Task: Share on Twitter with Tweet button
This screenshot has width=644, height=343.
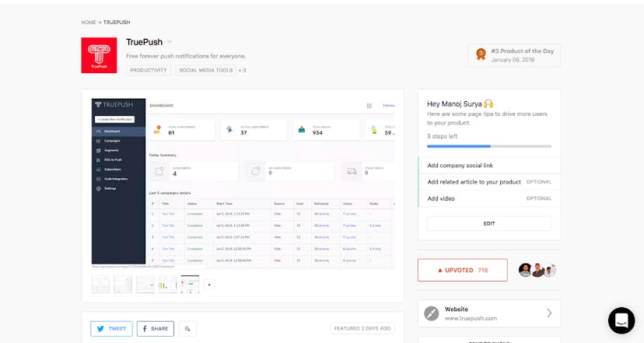Action: (x=111, y=328)
